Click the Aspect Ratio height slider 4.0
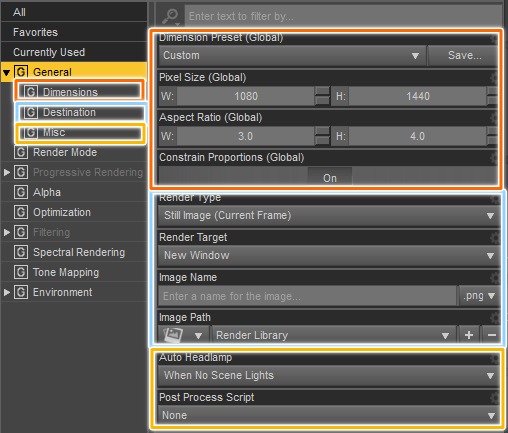508x433 pixels. (x=417, y=136)
